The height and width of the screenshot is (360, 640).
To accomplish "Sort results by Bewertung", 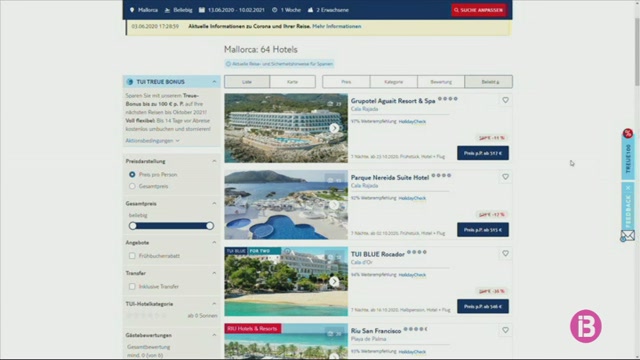I will pyautogui.click(x=441, y=82).
